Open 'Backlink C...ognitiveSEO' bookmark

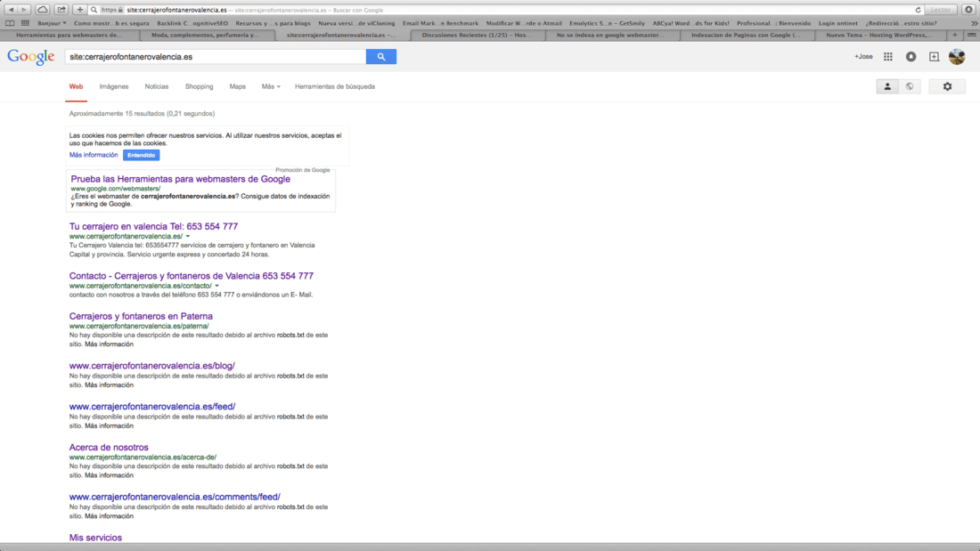coord(192,23)
